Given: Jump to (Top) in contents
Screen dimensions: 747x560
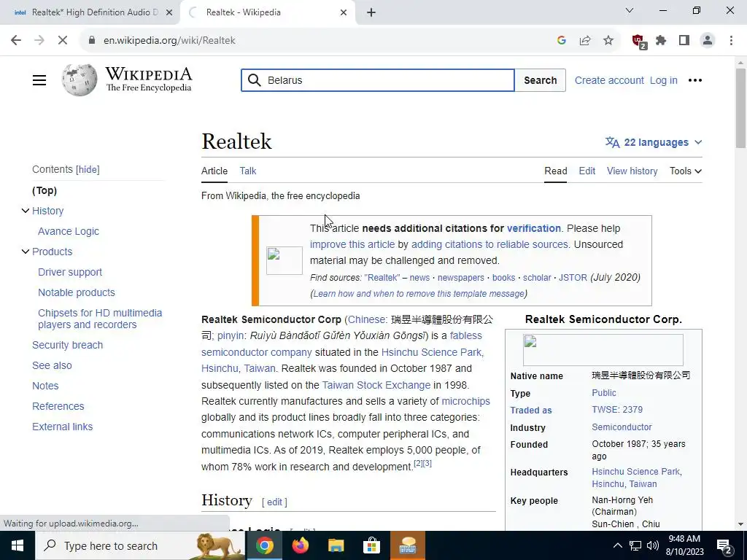Looking at the screenshot, I should click(44, 190).
